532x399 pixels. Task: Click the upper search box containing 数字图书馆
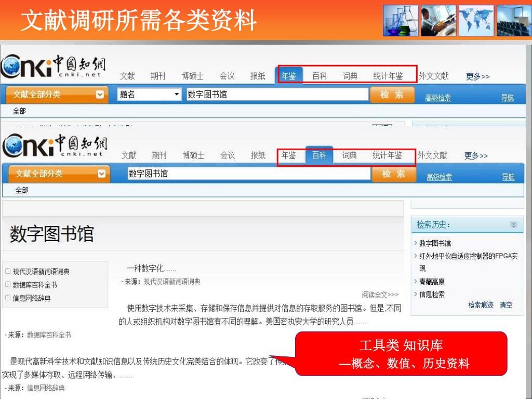(277, 95)
